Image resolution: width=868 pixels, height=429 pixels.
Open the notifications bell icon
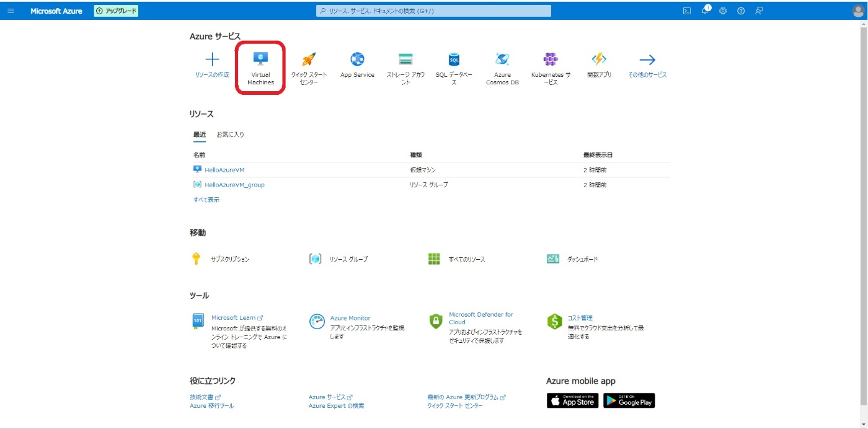coord(706,11)
